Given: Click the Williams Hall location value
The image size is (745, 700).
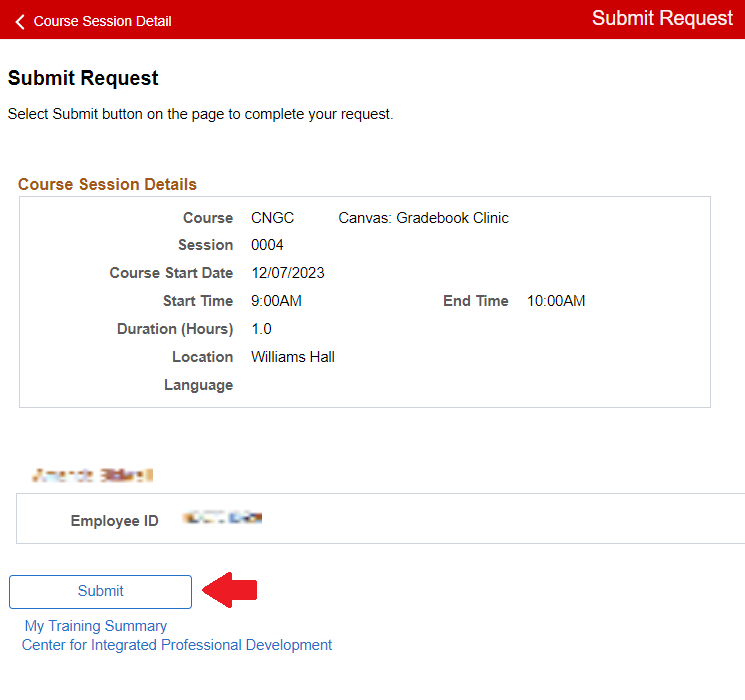Looking at the screenshot, I should [x=292, y=357].
